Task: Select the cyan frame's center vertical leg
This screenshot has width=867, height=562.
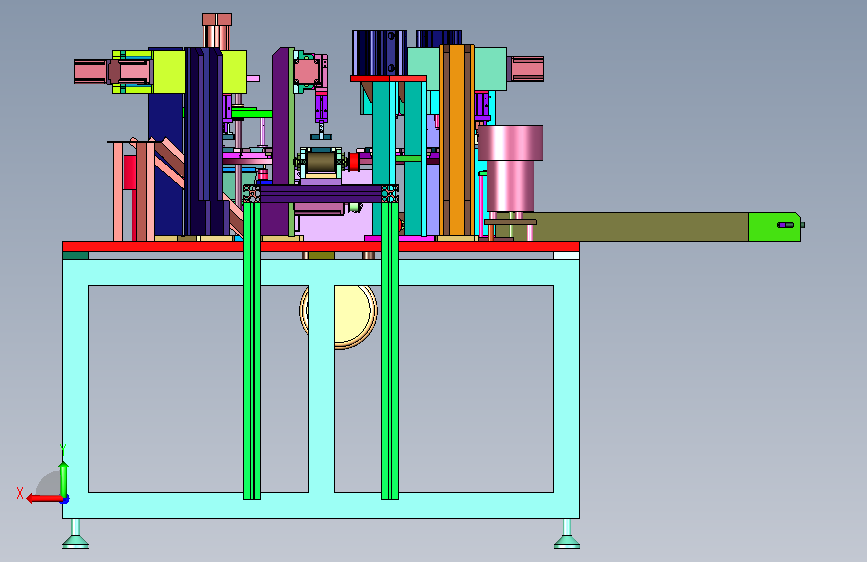Action: (x=321, y=389)
